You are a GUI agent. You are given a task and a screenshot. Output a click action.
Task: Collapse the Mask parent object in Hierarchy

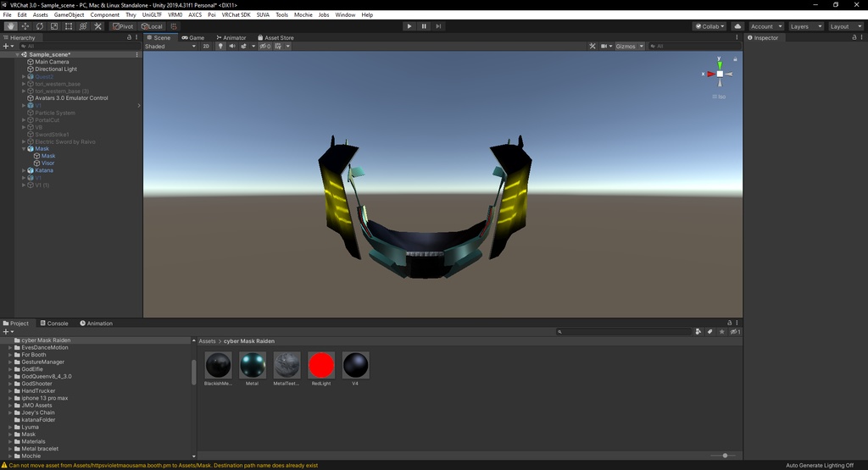click(x=24, y=149)
